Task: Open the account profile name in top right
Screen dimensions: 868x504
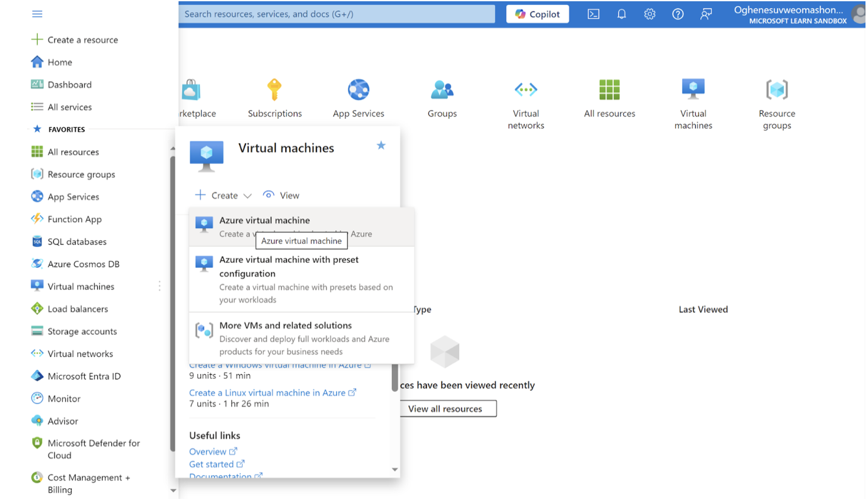Action: [x=789, y=9]
